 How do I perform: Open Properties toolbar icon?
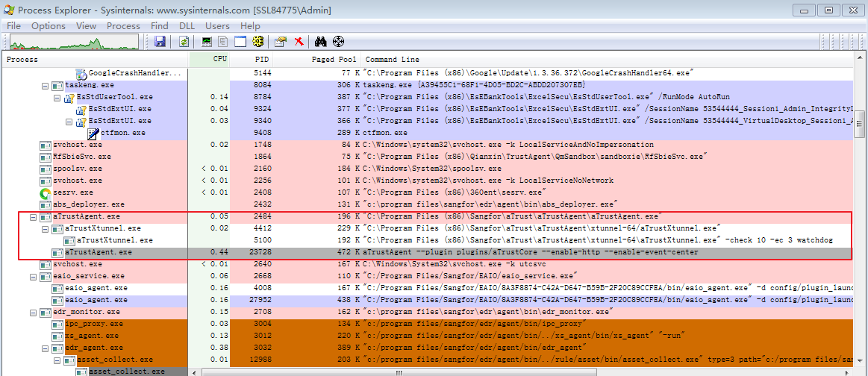point(281,42)
